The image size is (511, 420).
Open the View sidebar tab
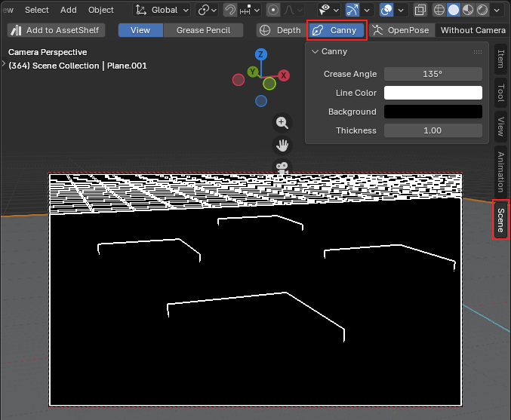click(501, 127)
